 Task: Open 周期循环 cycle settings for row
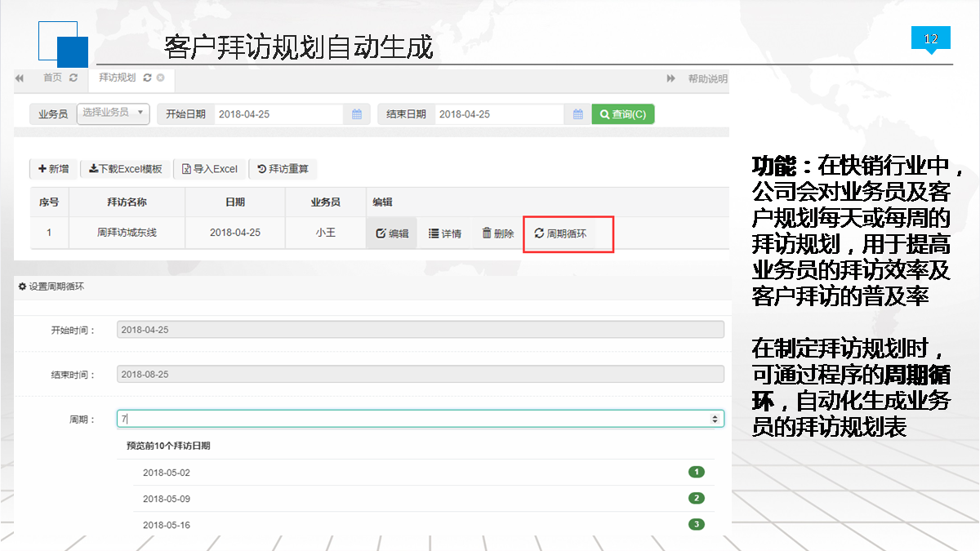coord(560,233)
